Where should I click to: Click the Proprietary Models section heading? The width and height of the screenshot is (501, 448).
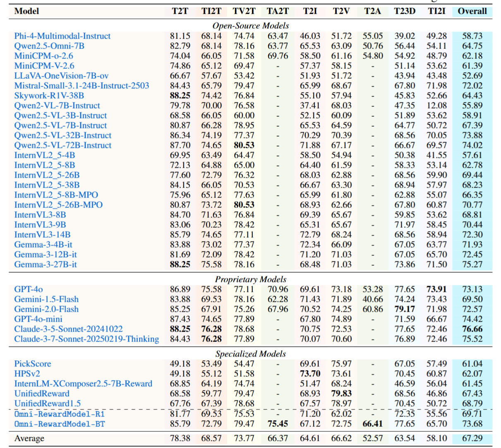click(251, 279)
